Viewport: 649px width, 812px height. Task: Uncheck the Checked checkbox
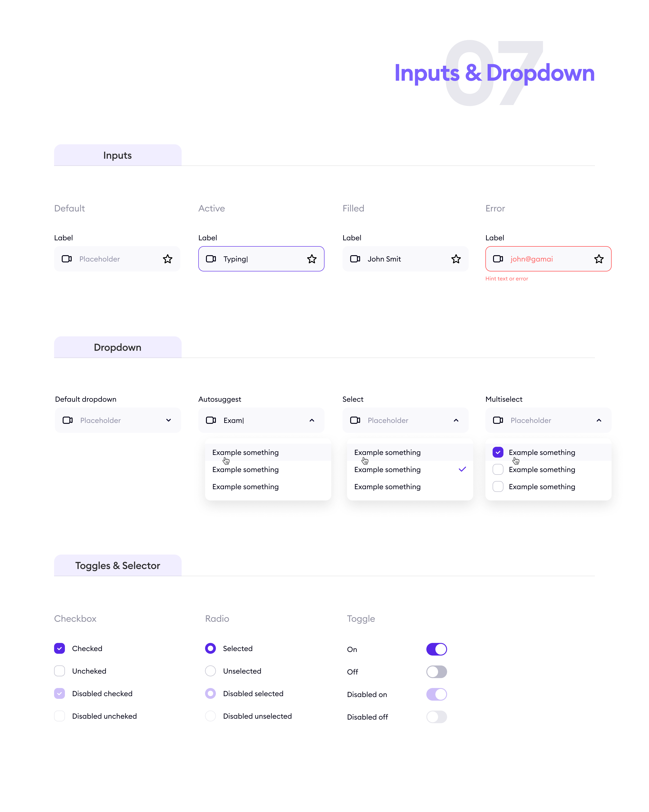click(x=59, y=648)
